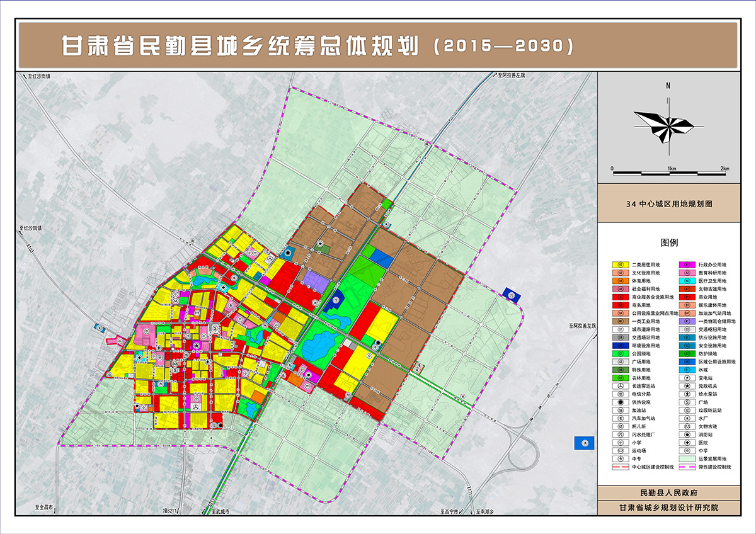756x534 pixels.
Task: Select the purple 一类物流仓储用地 legend swatch
Action: click(x=687, y=321)
